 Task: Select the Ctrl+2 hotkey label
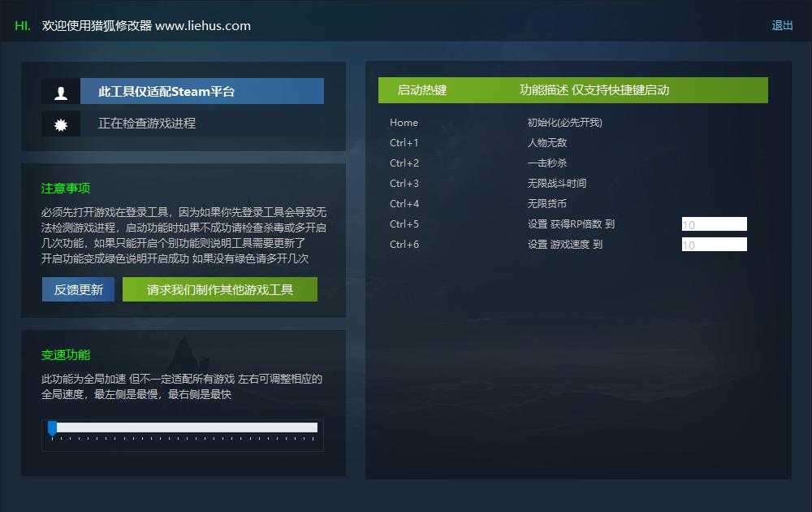[404, 163]
